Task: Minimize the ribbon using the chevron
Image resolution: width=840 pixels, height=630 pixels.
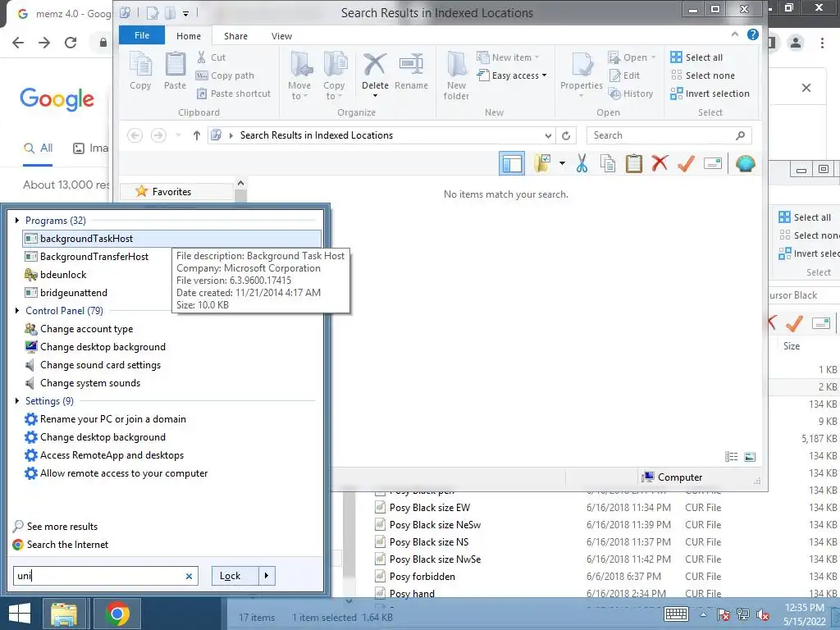Action: pyautogui.click(x=735, y=34)
